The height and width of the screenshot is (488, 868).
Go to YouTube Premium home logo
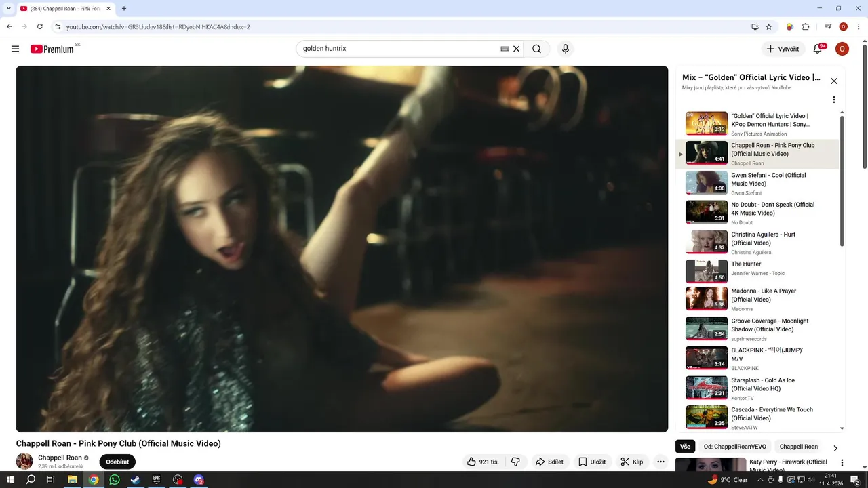point(52,49)
